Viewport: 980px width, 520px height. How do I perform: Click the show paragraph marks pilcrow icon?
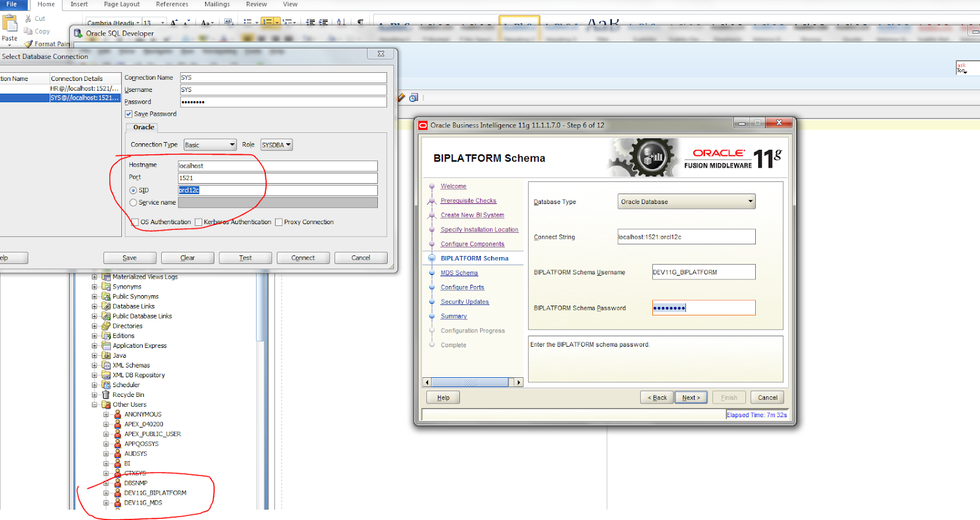(360, 22)
